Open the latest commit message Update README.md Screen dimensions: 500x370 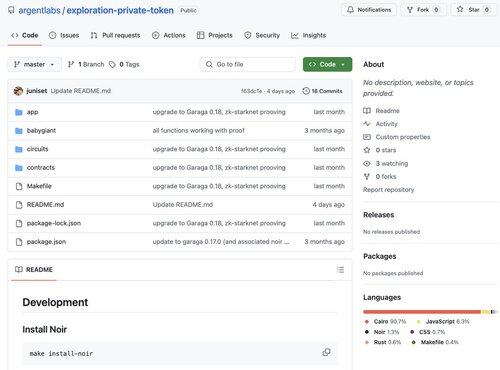[x=81, y=91]
